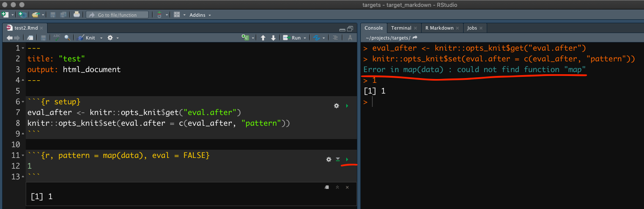Click the Save icon in main toolbar

[53, 15]
